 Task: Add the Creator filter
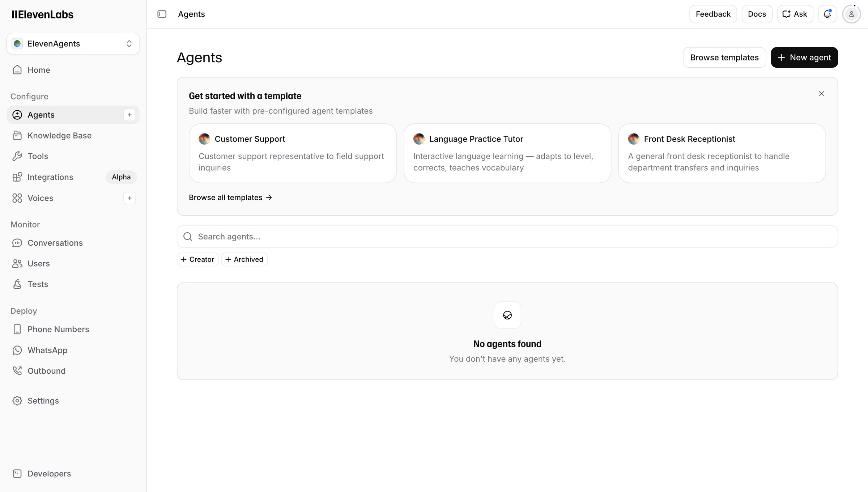coord(198,259)
